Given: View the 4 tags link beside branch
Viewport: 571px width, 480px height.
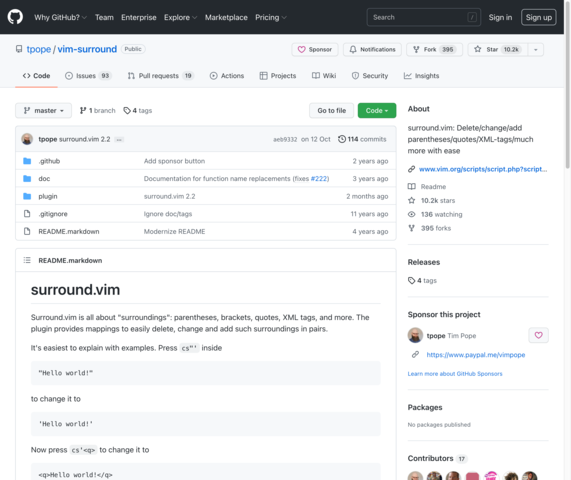Looking at the screenshot, I should (x=138, y=110).
